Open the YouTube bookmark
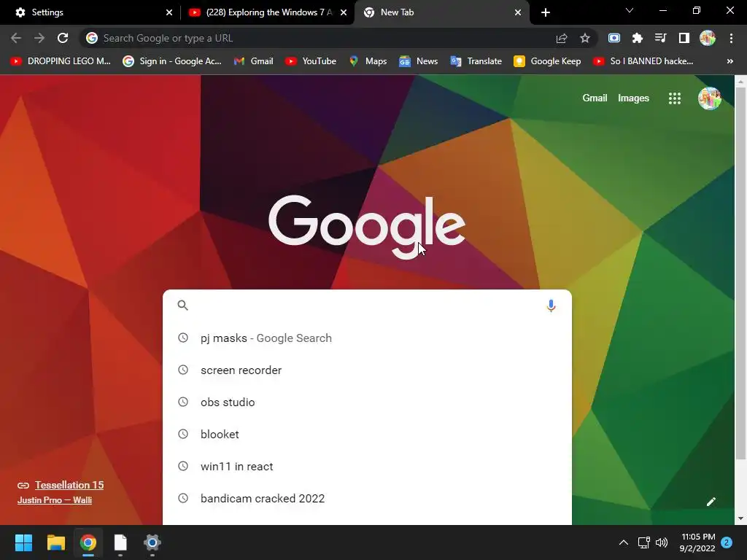Viewport: 747px width, 560px height. tap(311, 61)
